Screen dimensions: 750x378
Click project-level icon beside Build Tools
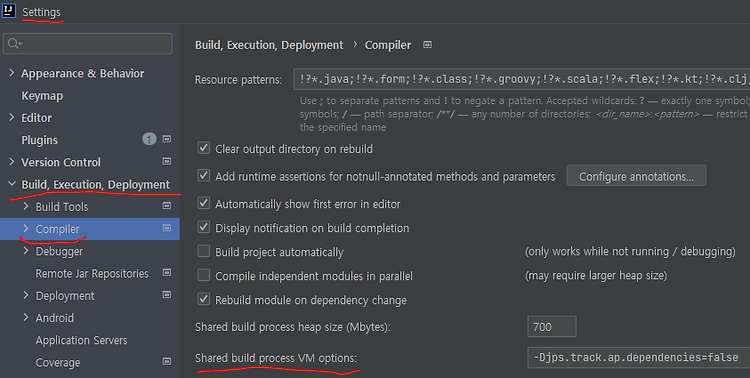tap(167, 206)
